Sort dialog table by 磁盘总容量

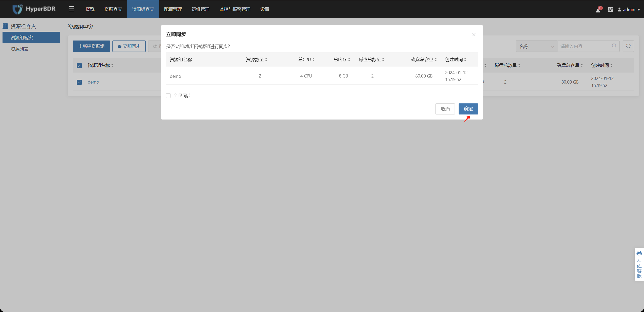[436, 60]
